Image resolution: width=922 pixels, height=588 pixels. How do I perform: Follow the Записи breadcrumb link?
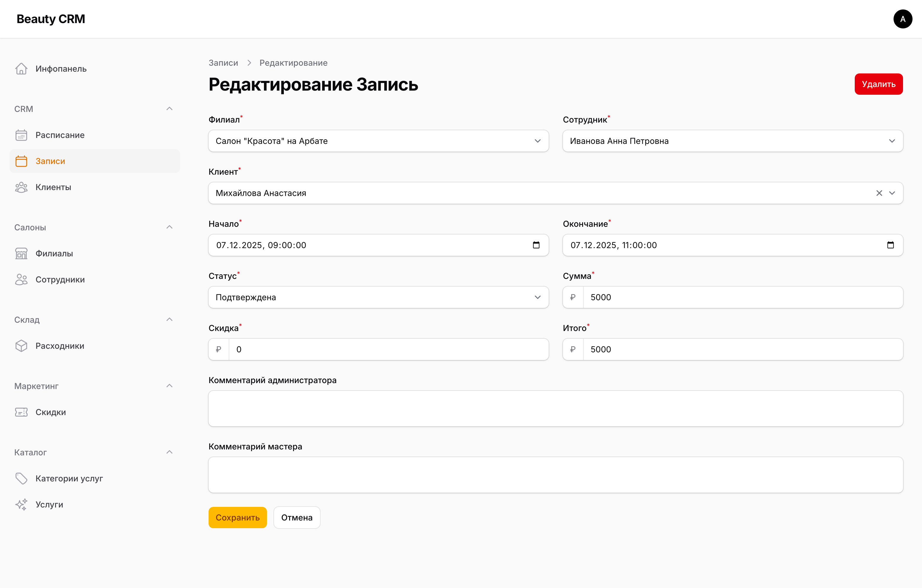(223, 63)
